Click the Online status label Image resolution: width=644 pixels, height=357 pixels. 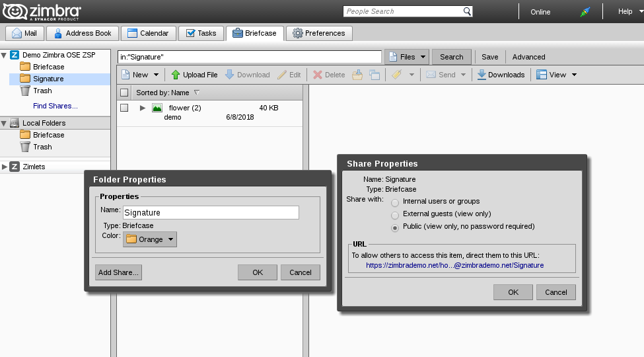click(x=540, y=12)
